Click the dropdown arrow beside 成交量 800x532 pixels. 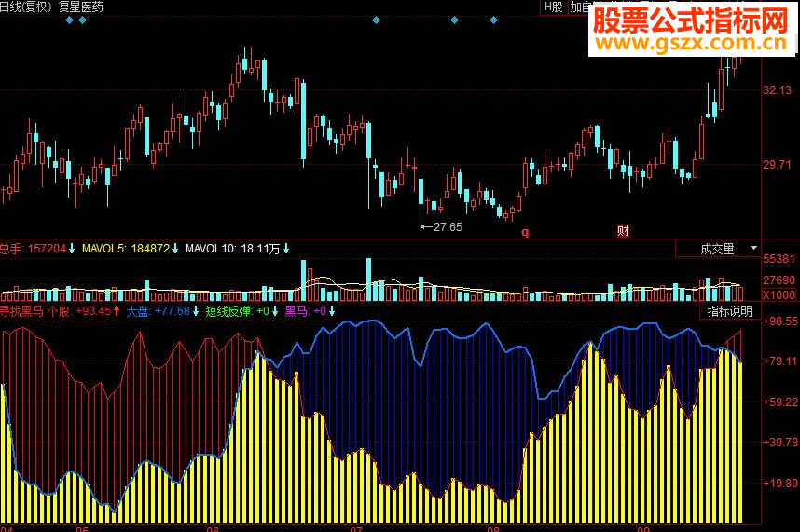(753, 248)
